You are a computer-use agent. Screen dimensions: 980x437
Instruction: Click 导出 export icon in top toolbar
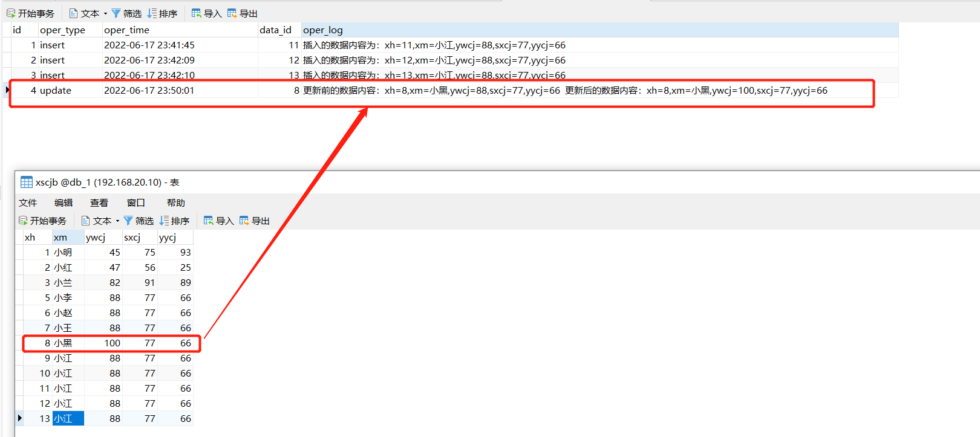click(232, 13)
